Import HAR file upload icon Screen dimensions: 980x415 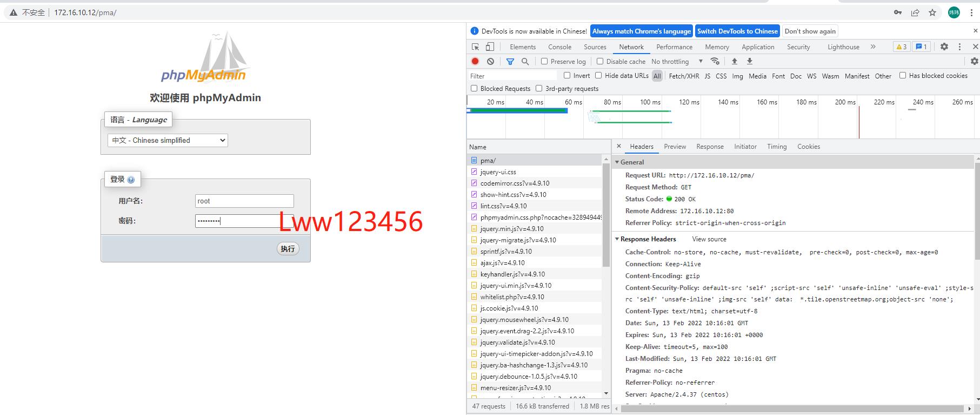tap(735, 61)
